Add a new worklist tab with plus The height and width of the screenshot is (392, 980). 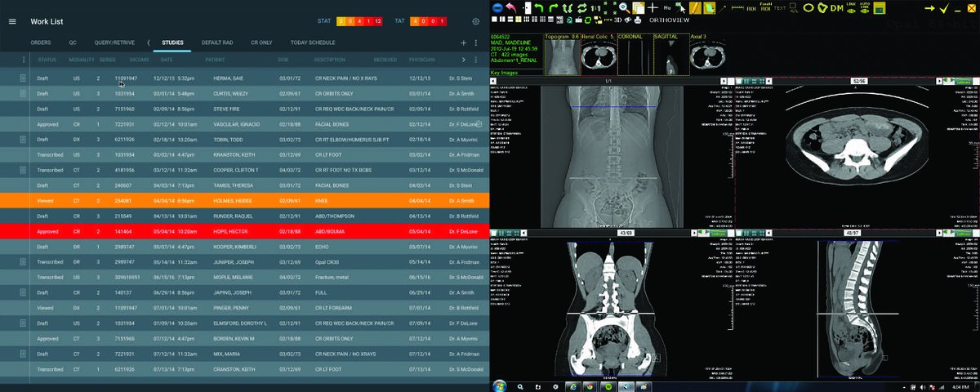tap(464, 42)
